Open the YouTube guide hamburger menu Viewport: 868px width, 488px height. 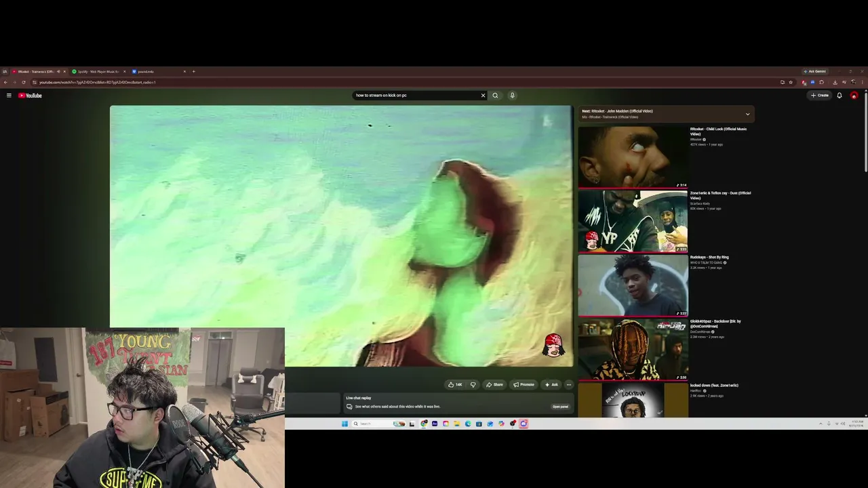point(9,96)
